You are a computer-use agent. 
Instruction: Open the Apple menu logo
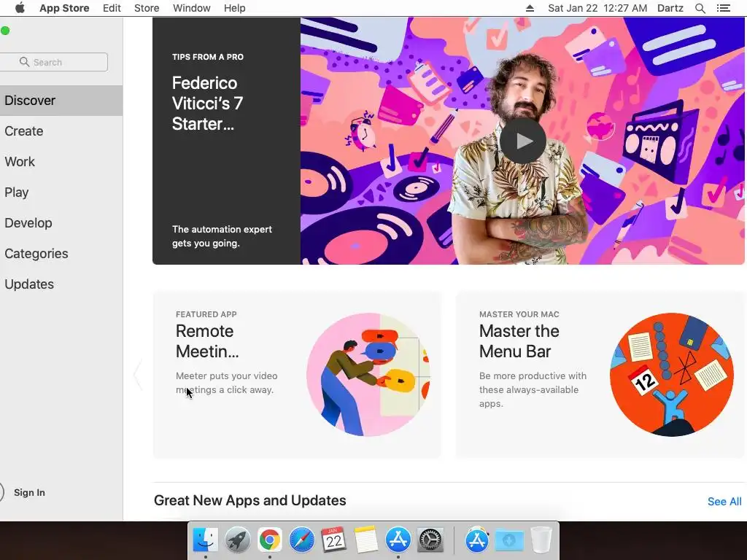point(20,8)
